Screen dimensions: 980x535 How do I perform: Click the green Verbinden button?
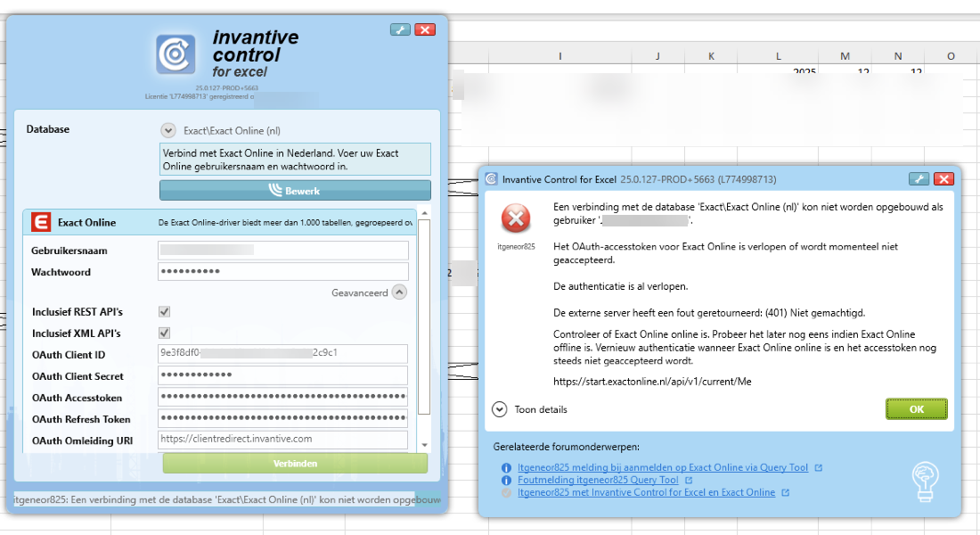click(x=295, y=464)
